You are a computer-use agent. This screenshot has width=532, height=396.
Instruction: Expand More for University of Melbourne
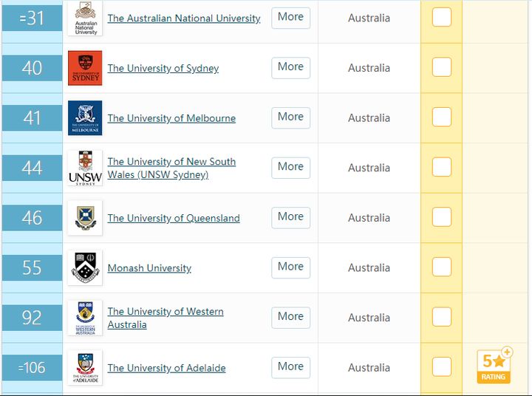tap(291, 117)
